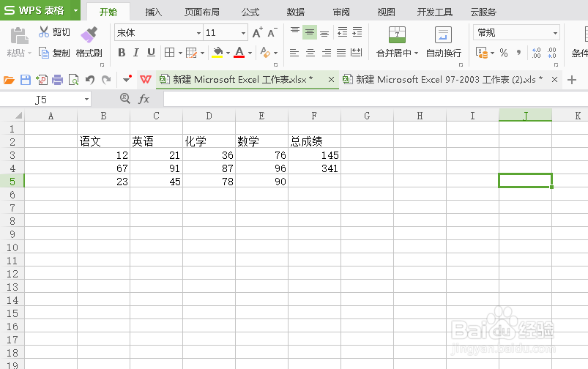Click the clear formatting eraser icon
The width and height of the screenshot is (588, 369).
265,53
